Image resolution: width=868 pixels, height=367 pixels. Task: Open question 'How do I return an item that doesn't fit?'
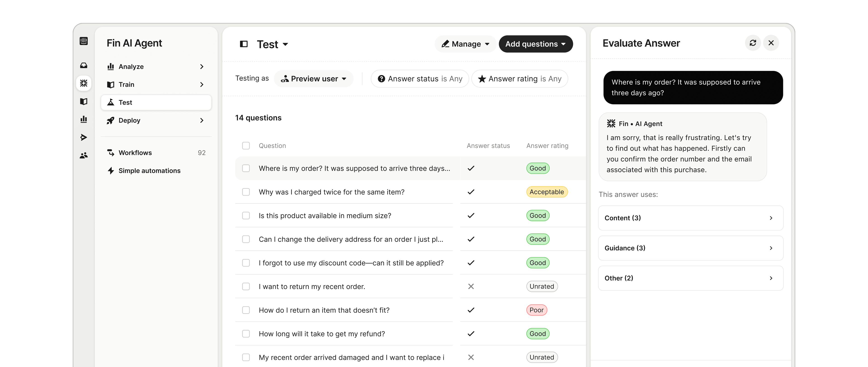pyautogui.click(x=324, y=310)
